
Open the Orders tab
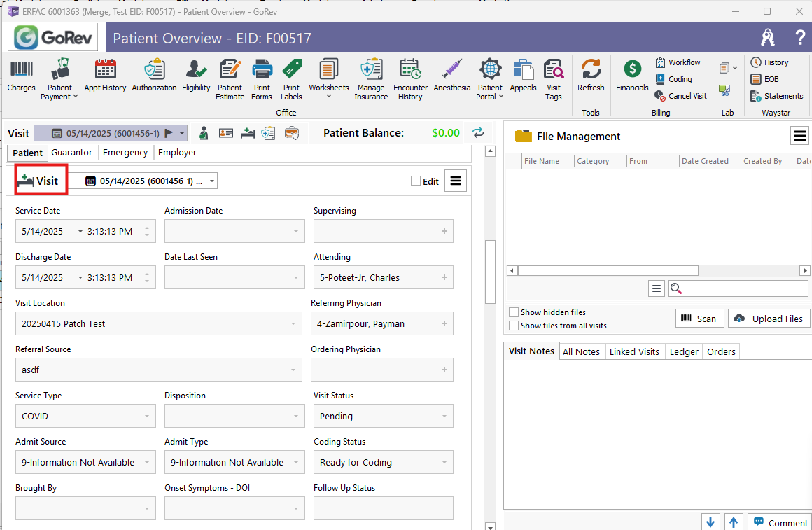[x=722, y=351]
